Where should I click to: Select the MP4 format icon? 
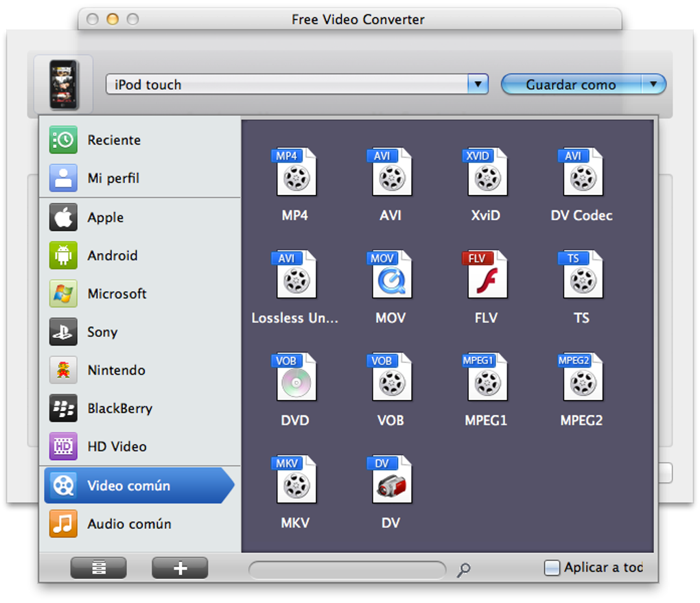click(x=294, y=172)
